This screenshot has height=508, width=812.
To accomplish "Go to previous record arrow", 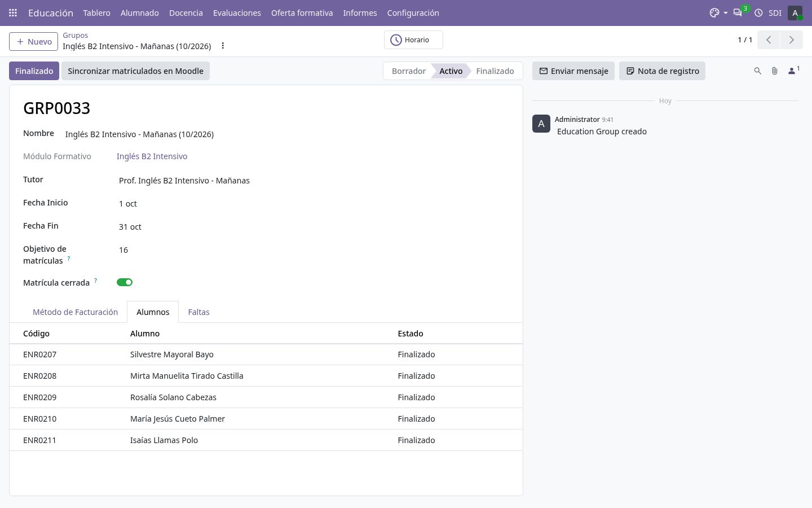I will point(769,40).
